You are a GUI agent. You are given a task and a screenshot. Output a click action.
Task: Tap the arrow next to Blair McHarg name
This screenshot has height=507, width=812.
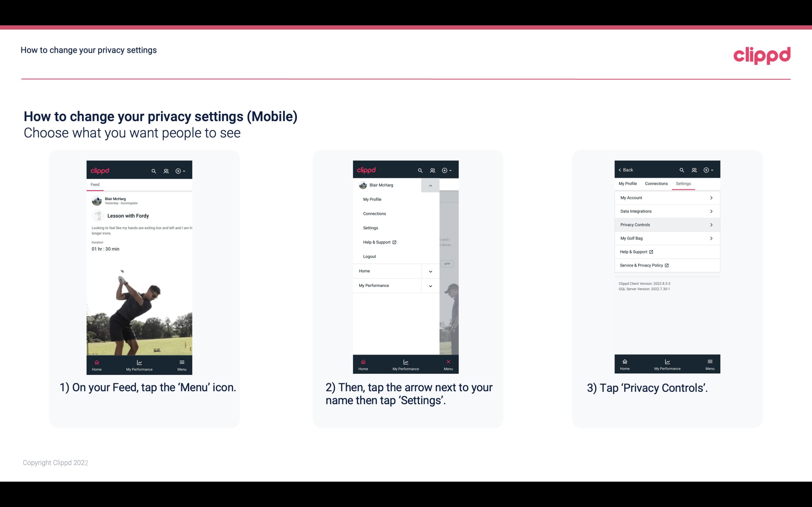[430, 185]
